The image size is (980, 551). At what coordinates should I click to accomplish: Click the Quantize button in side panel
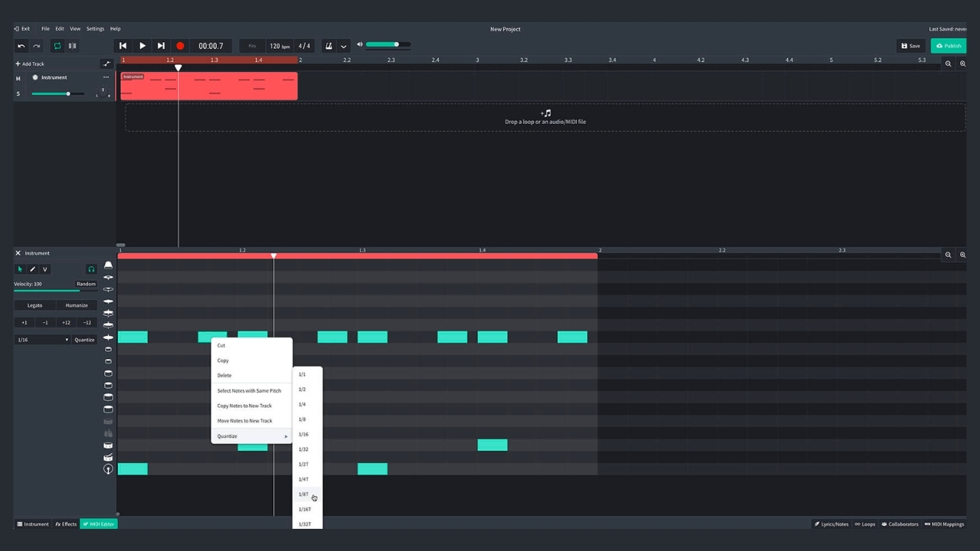(x=84, y=340)
